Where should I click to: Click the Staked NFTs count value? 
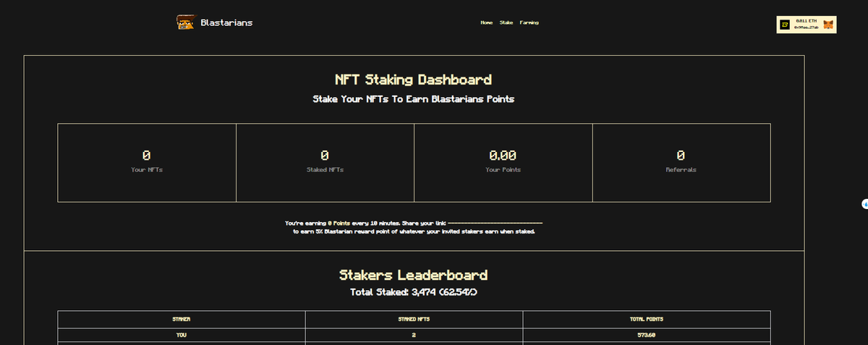[325, 155]
